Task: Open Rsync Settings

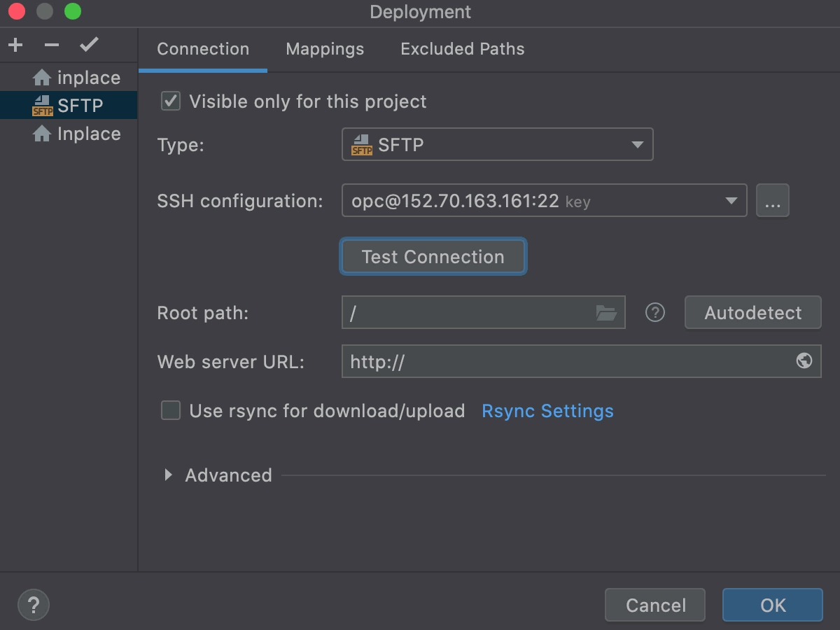Action: coord(547,411)
